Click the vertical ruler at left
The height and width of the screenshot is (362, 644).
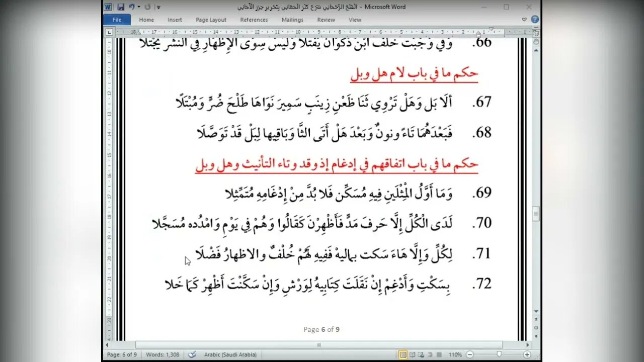pos(109,189)
